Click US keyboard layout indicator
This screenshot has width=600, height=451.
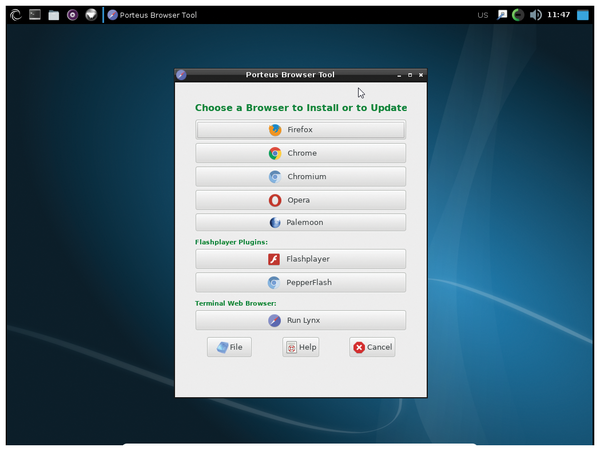click(x=483, y=15)
